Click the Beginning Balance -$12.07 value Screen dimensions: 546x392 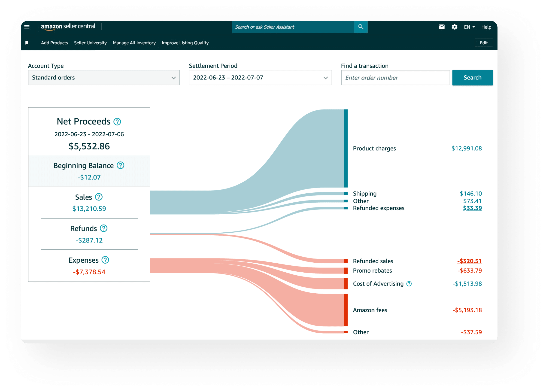pyautogui.click(x=89, y=177)
